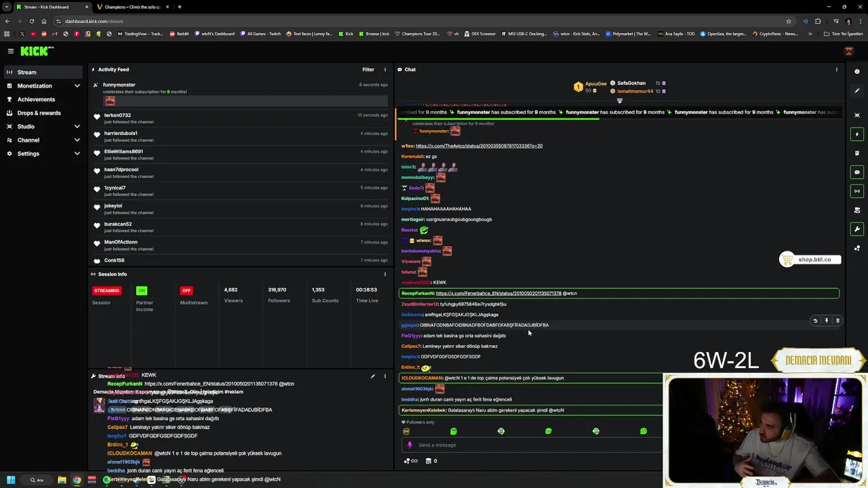
Task: Open Achievements in sidebar
Action: coord(36,100)
